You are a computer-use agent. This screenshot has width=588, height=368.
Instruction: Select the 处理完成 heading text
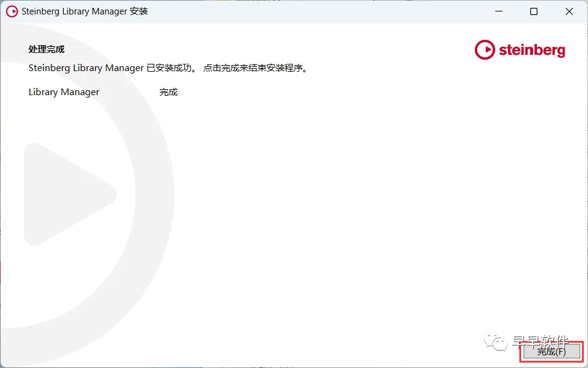tap(46, 49)
